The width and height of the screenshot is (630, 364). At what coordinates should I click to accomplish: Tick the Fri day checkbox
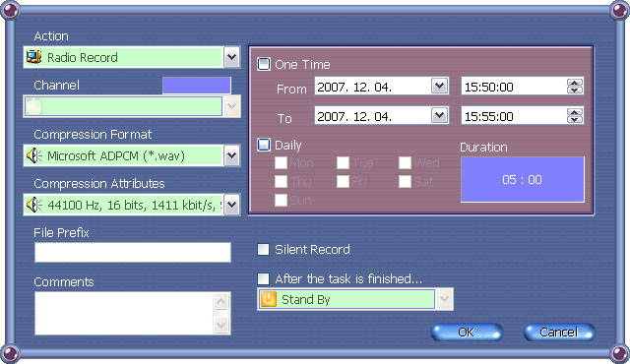343,181
